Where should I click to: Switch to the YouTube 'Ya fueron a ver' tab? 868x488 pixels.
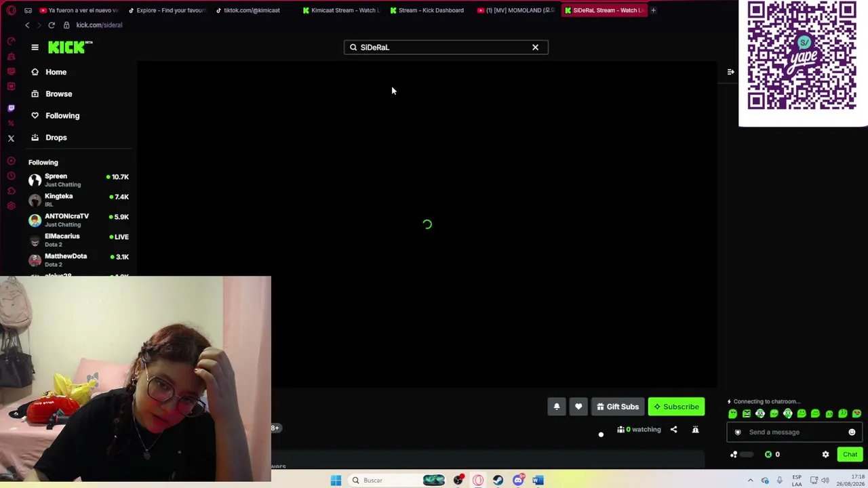[79, 10]
